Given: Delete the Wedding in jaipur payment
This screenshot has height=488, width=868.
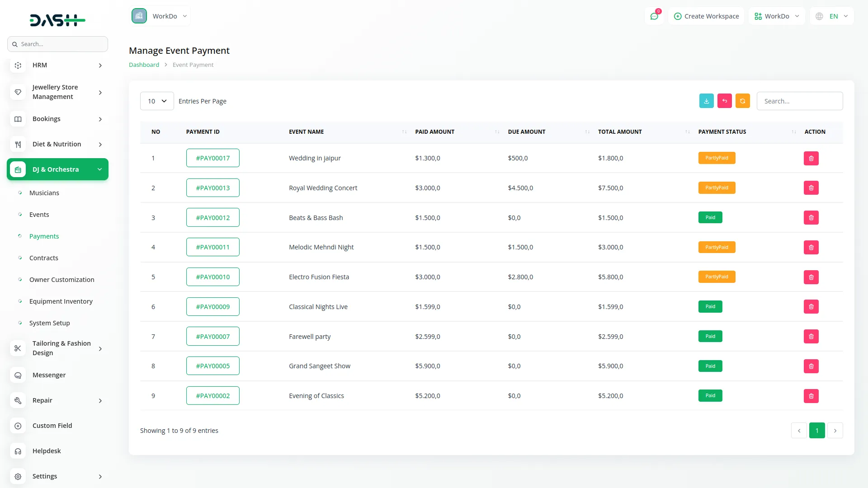Looking at the screenshot, I should [811, 158].
